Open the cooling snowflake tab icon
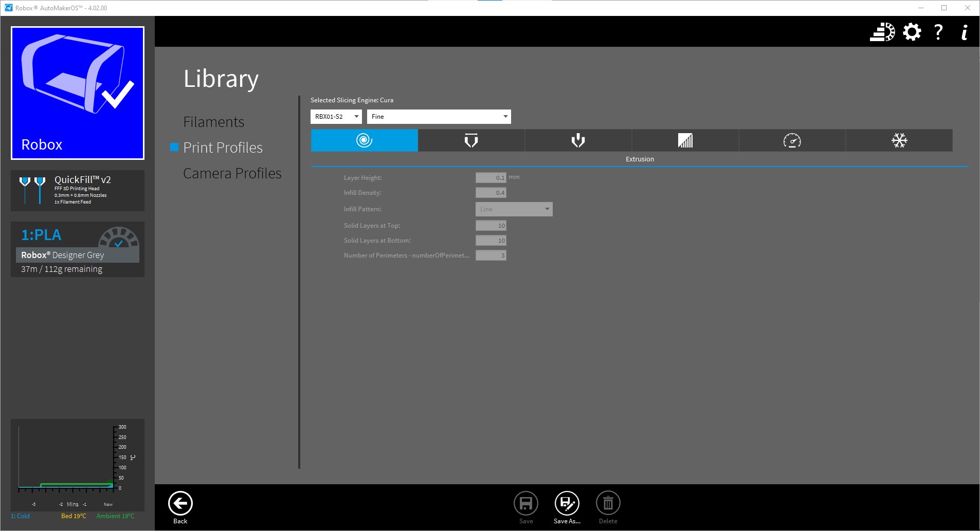 [899, 140]
